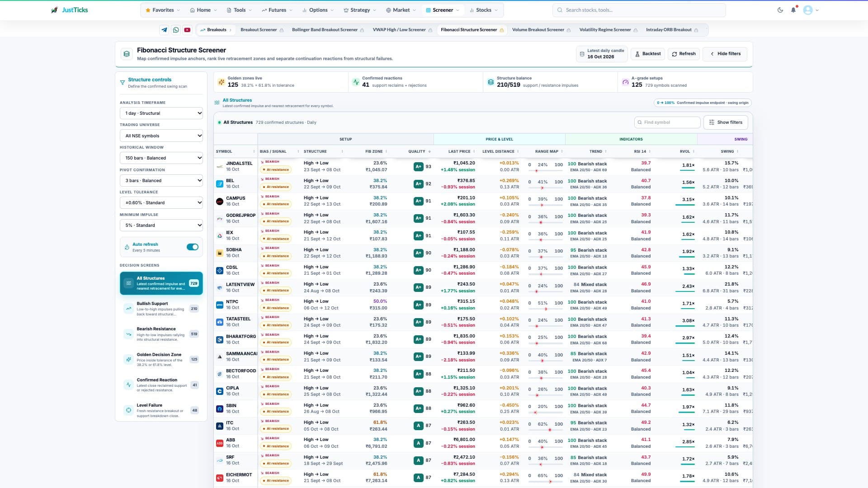Click the Structure balance icon
This screenshot has height=488, width=868.
pos(491,82)
